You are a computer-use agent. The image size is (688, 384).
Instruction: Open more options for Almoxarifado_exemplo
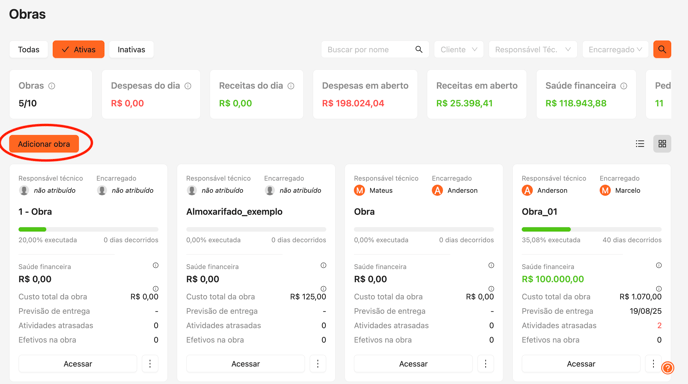318,364
